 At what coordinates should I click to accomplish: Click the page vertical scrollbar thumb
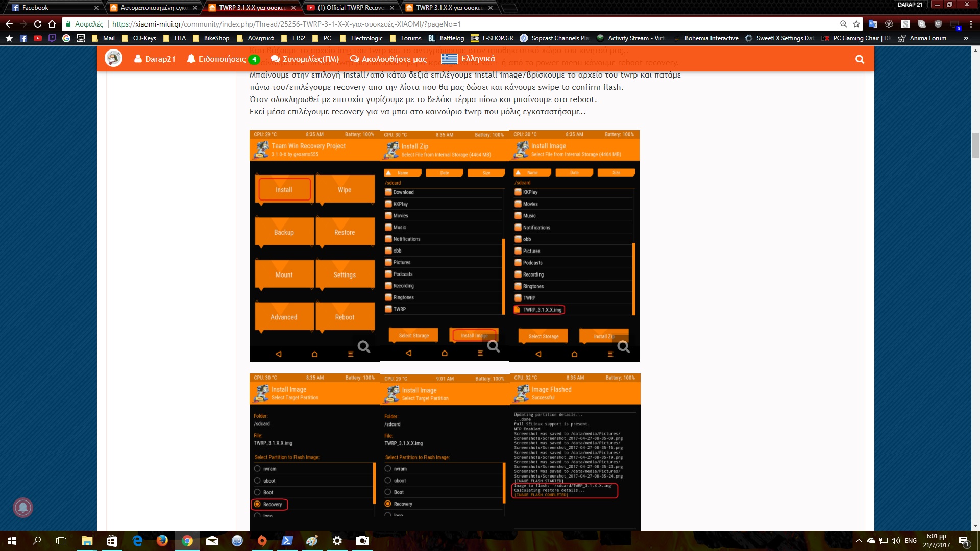point(975,145)
